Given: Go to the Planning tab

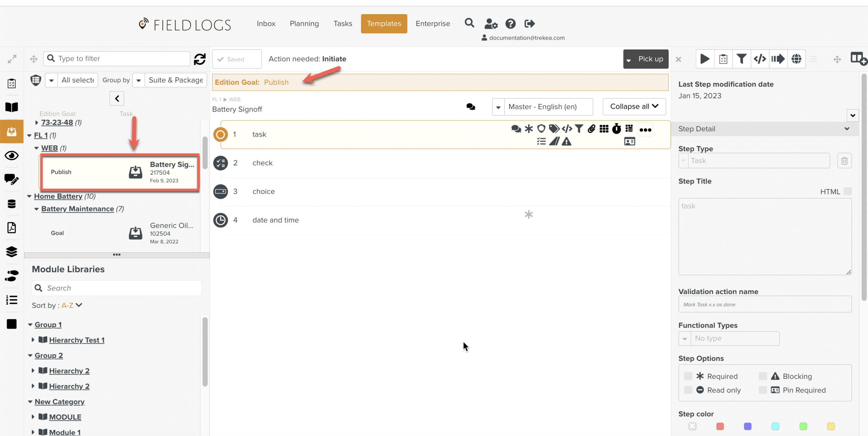Looking at the screenshot, I should 304,24.
